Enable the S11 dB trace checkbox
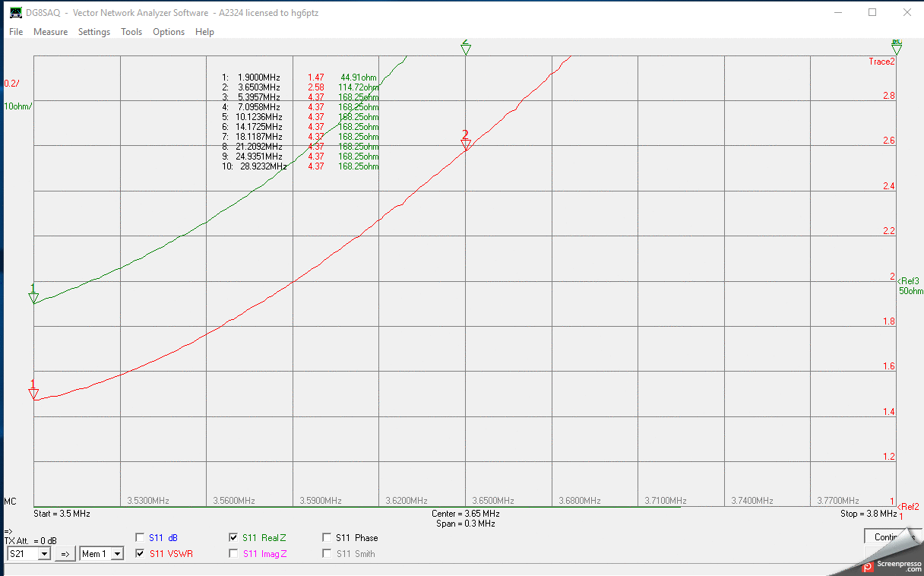The width and height of the screenshot is (924, 576). pyautogui.click(x=140, y=538)
